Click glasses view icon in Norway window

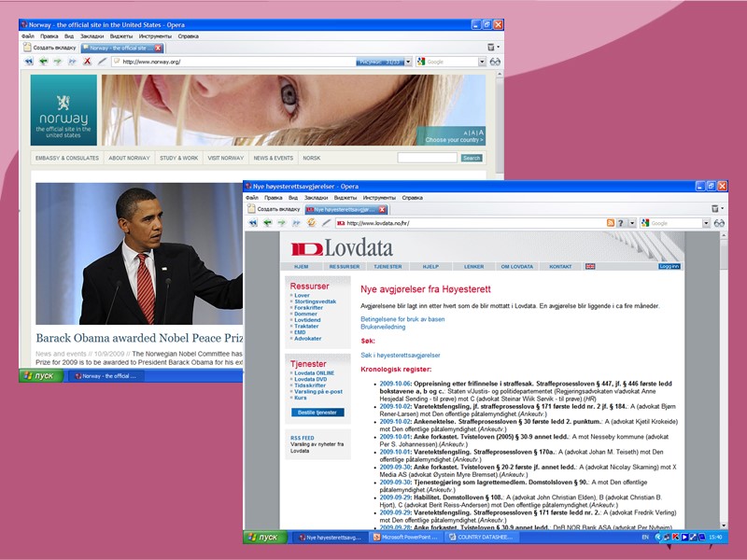pyautogui.click(x=495, y=62)
